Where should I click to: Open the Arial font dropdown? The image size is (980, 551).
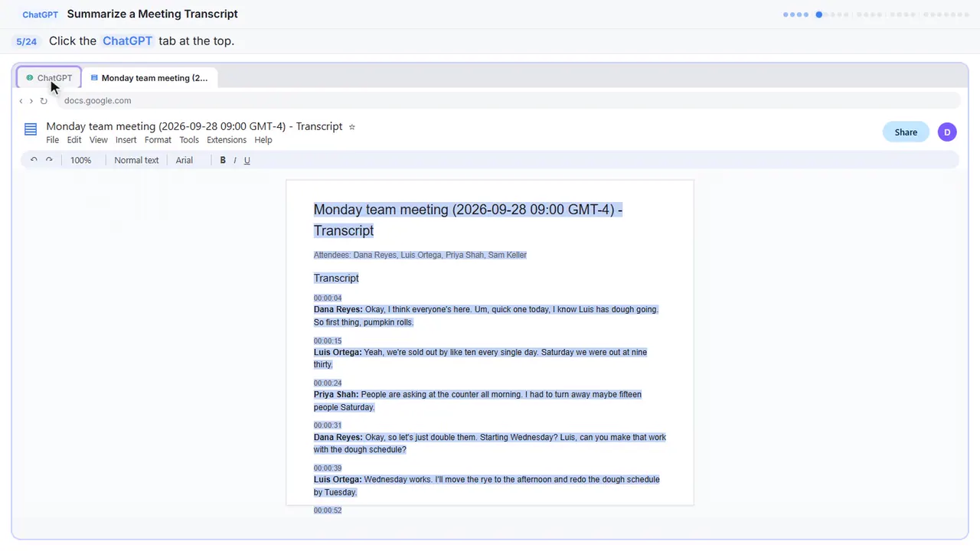tap(184, 161)
